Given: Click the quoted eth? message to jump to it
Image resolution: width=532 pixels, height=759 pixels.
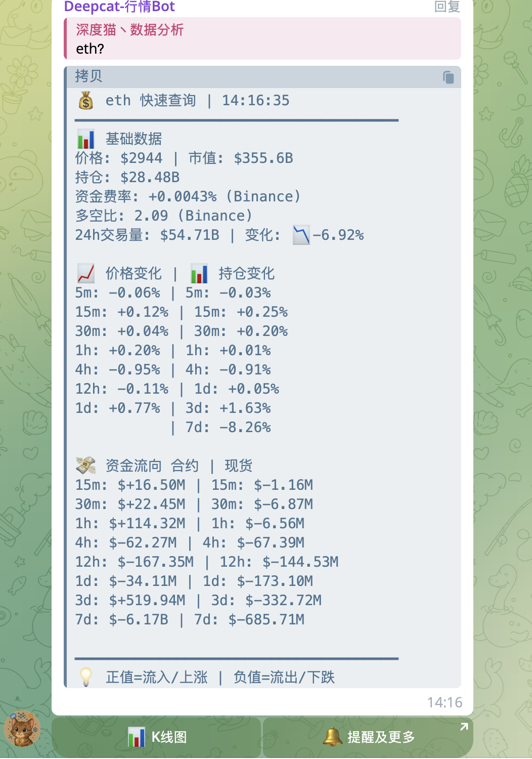Looking at the screenshot, I should tap(263, 38).
